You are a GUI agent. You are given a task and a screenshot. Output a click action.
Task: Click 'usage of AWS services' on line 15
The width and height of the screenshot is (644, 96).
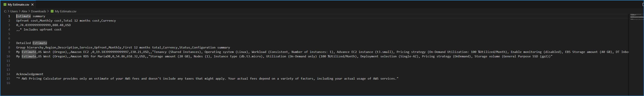376,79
